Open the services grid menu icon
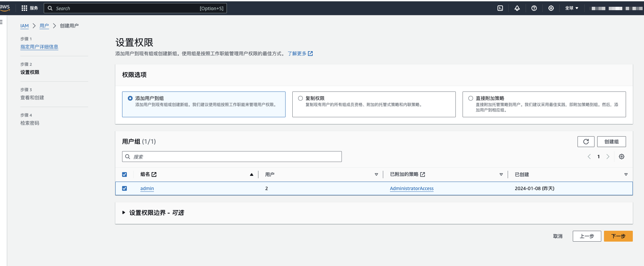Screen dimensions: 644x266 24,8
